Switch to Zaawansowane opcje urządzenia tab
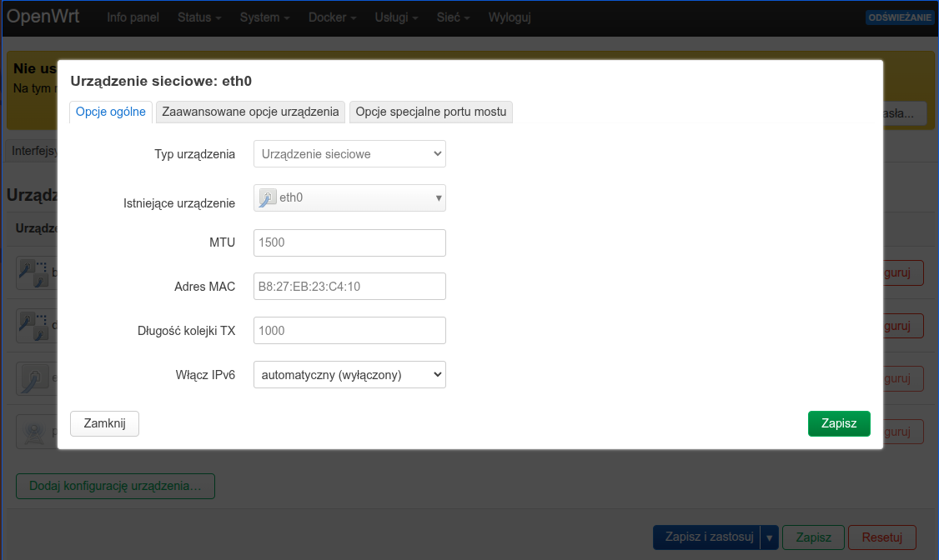Viewport: 939px width, 560px height. [251, 112]
